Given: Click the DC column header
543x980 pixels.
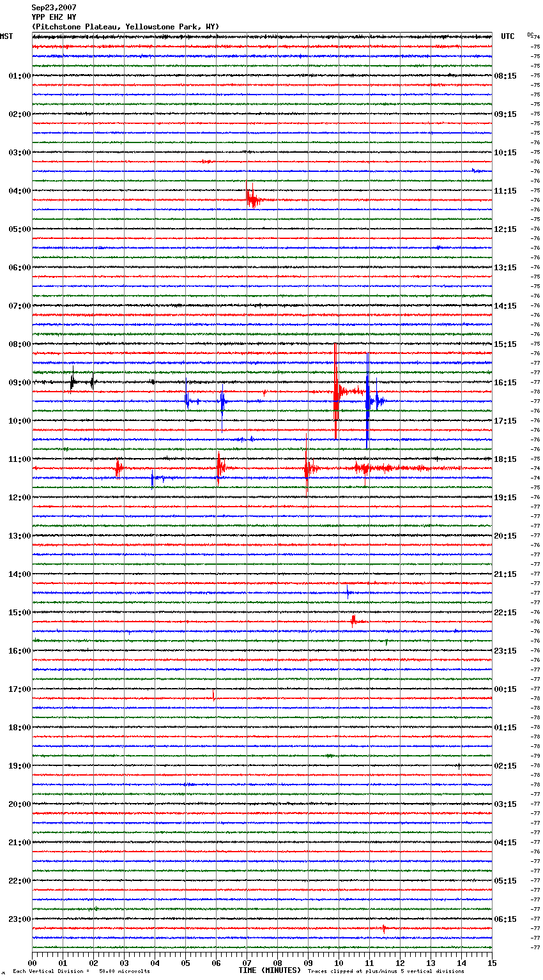Looking at the screenshot, I should [x=530, y=34].
